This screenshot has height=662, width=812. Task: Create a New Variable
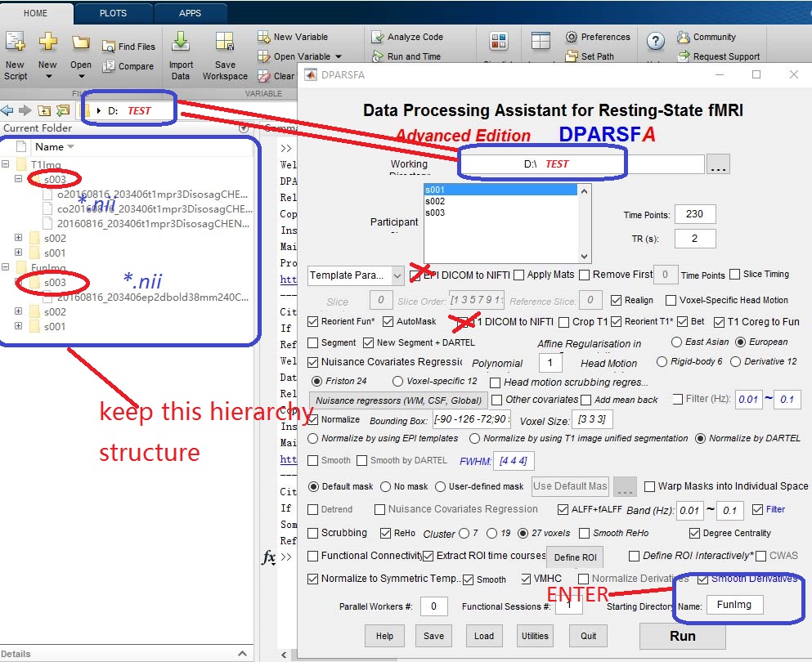[293, 37]
